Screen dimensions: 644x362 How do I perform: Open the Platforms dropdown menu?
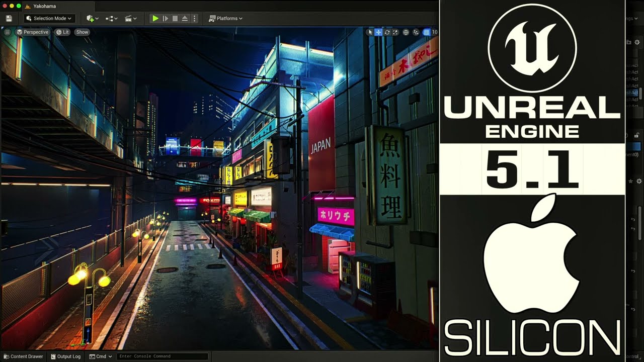(225, 19)
